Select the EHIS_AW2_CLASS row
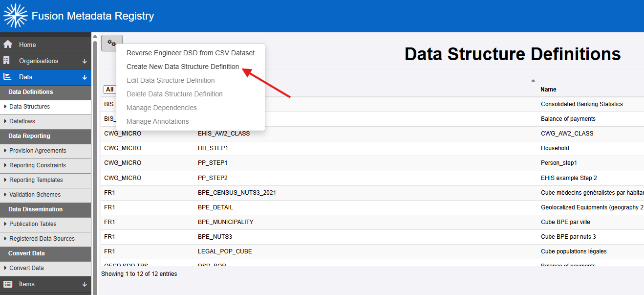Screen dimensions: 644x295 (372, 134)
